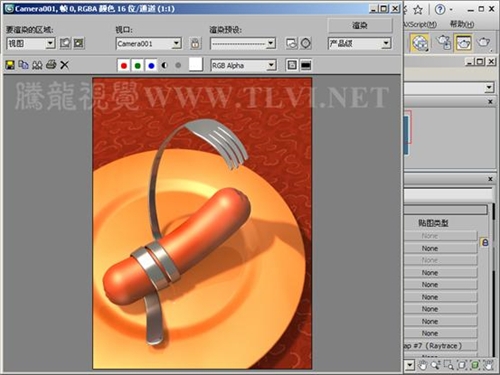Toggle the lock-to-viewport padlock
Viewport: 500px width, 375px height.
click(195, 43)
